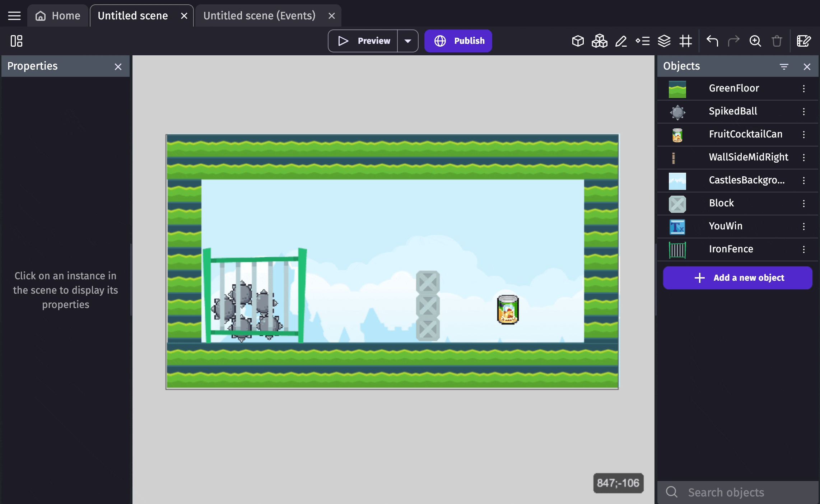This screenshot has width=820, height=504.
Task: Click the scene editor hamburger menu icon
Action: tap(15, 15)
